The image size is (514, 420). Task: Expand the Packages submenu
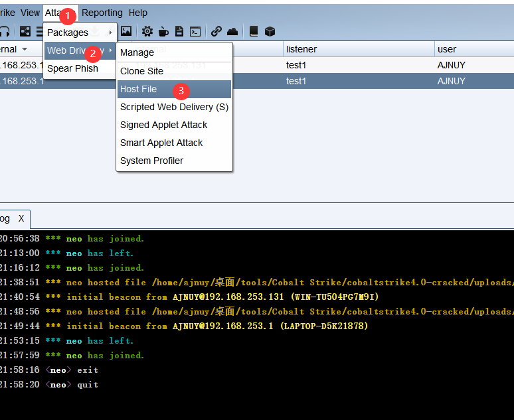pyautogui.click(x=80, y=33)
